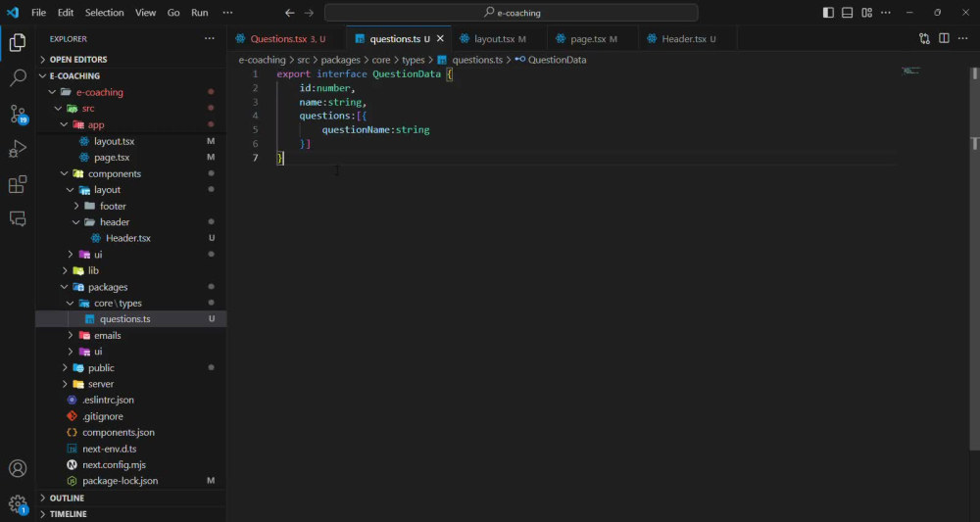Open the File menu

coord(39,13)
